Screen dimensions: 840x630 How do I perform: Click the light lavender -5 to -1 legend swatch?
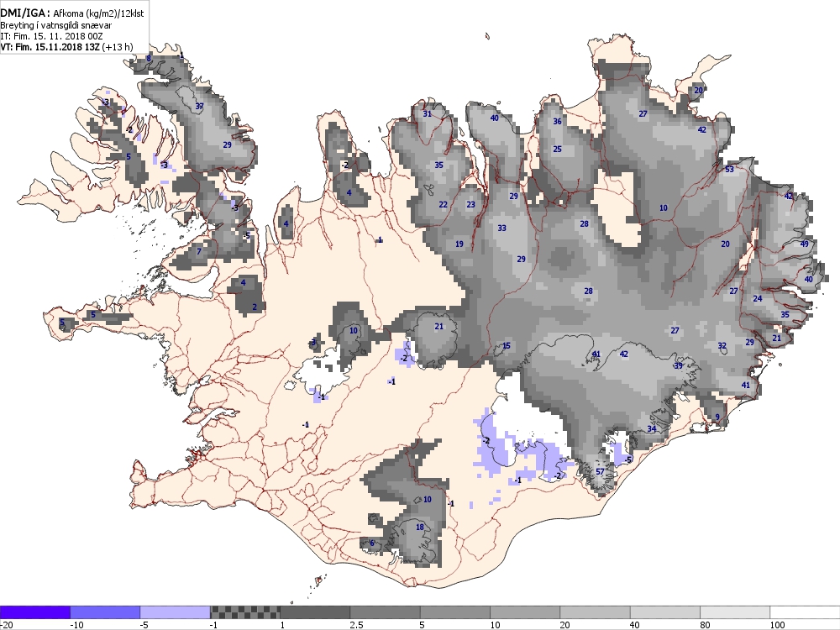[176, 612]
